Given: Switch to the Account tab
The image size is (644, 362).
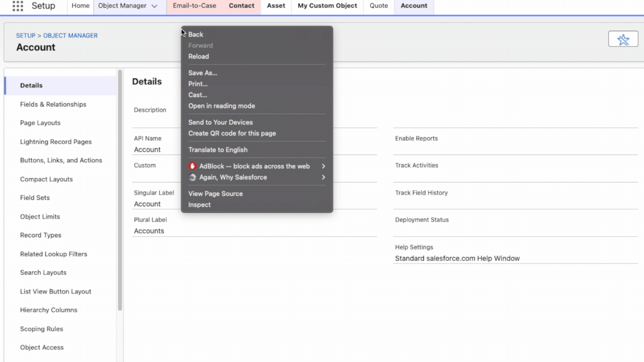Looking at the screenshot, I should [x=414, y=6].
